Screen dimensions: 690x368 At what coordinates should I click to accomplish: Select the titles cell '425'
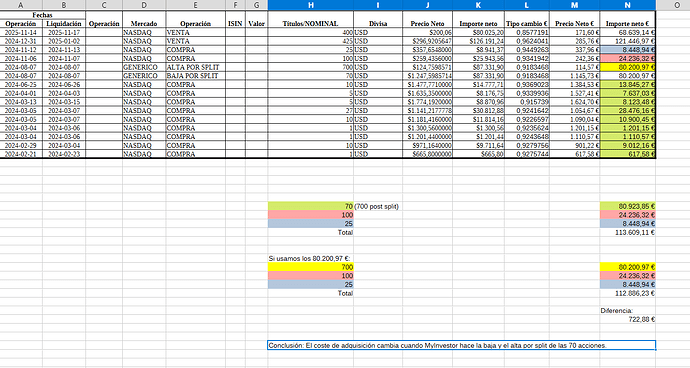point(311,41)
